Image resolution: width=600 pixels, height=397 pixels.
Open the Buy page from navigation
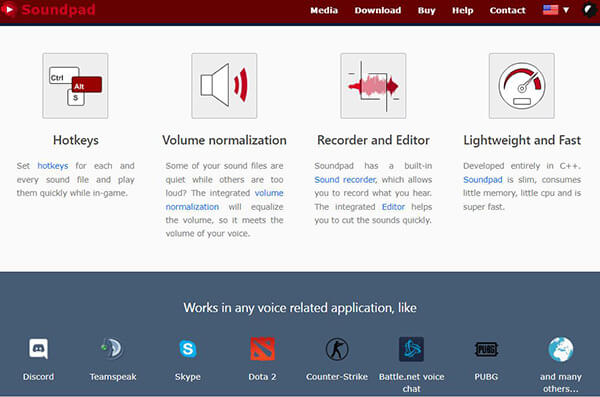point(427,10)
